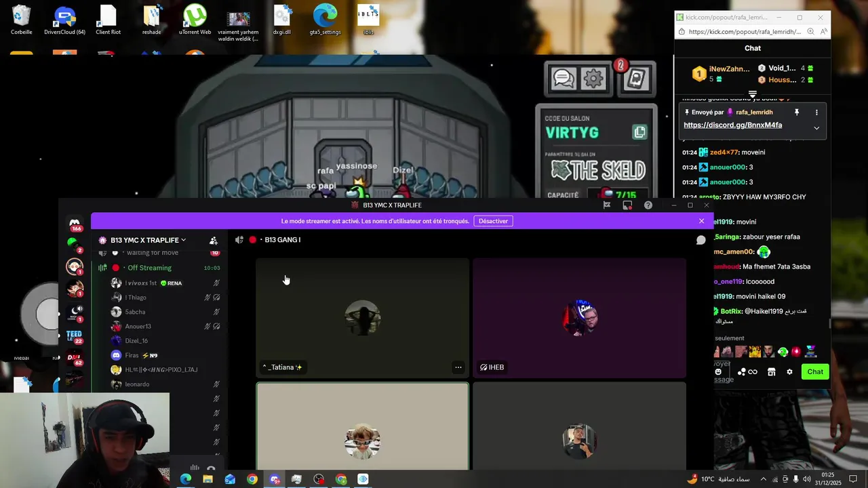Click the zoom icon in Kick address bar

(810, 31)
